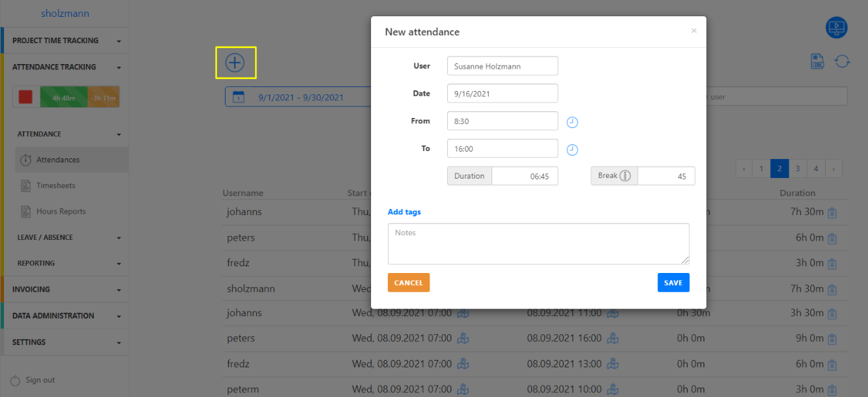Open the New attendance plus icon
The width and height of the screenshot is (868, 397).
[235, 63]
